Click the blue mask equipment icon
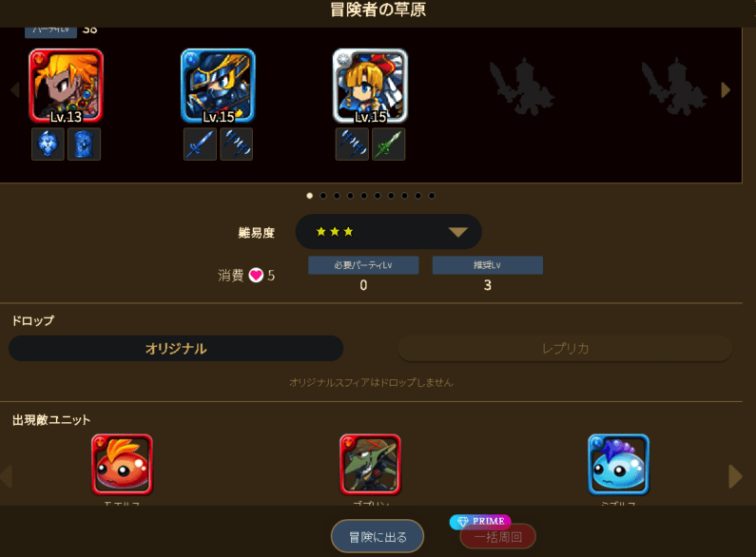Image resolution: width=756 pixels, height=557 pixels. pyautogui.click(x=48, y=144)
